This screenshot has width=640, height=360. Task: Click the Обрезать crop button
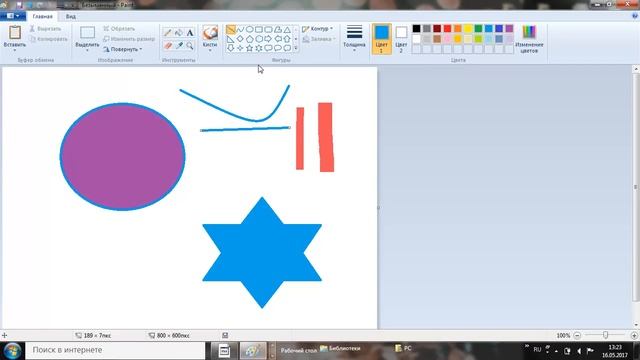pyautogui.click(x=119, y=29)
